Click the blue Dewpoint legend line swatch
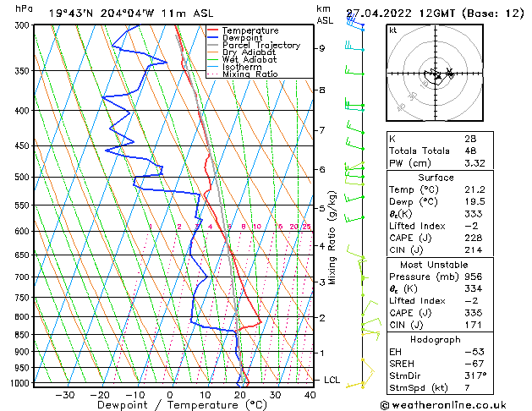 [x=213, y=38]
